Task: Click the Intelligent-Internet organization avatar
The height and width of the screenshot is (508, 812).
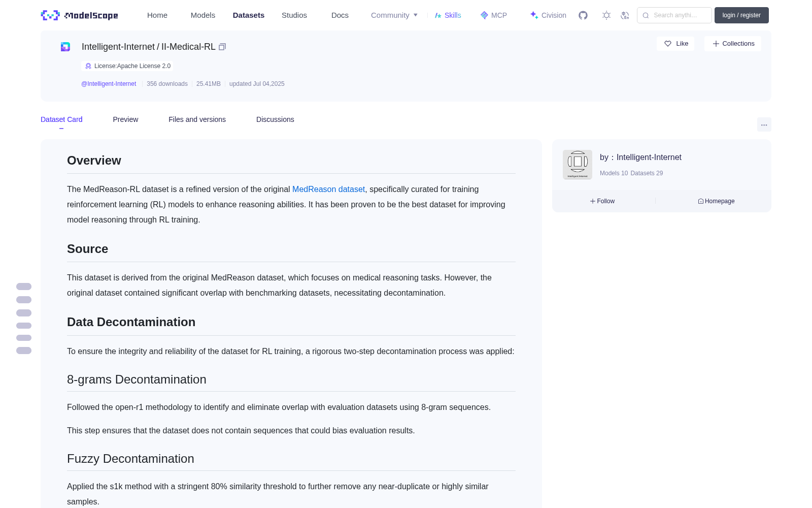Action: [578, 165]
